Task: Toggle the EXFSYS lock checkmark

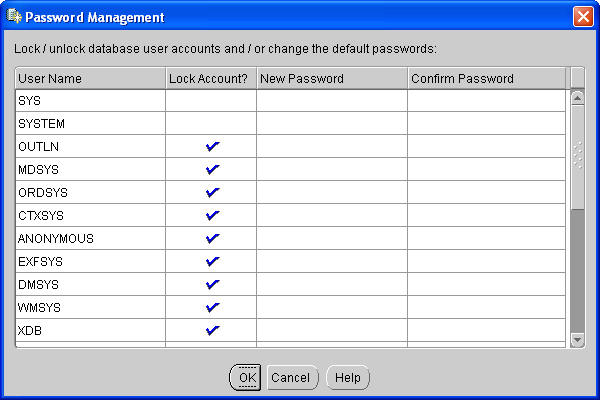Action: [211, 261]
